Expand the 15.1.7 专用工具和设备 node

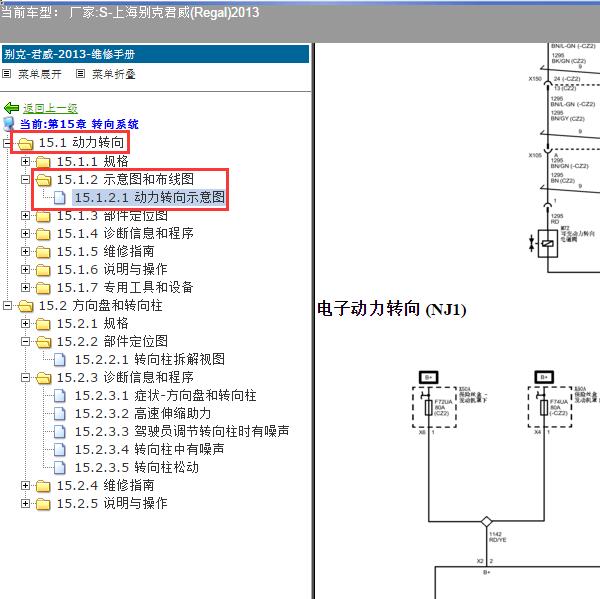click(25, 287)
